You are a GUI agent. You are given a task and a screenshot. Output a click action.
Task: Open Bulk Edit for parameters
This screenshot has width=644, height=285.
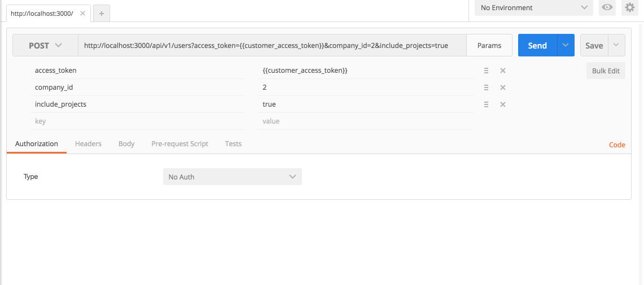pos(606,71)
